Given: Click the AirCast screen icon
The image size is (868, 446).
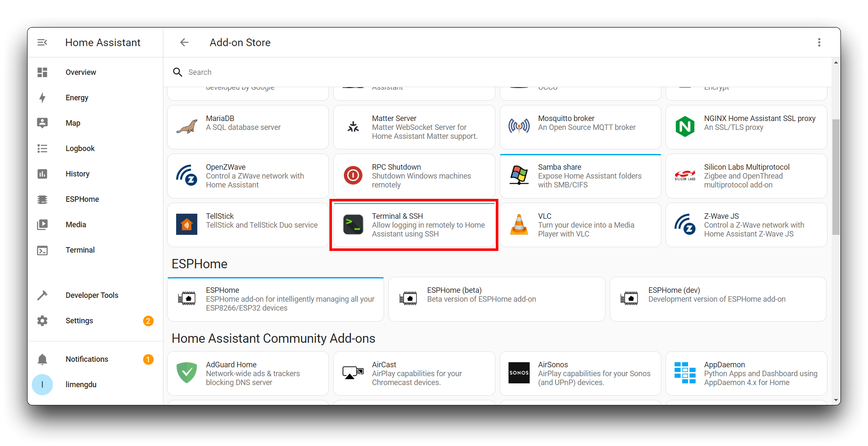Looking at the screenshot, I should point(353,373).
